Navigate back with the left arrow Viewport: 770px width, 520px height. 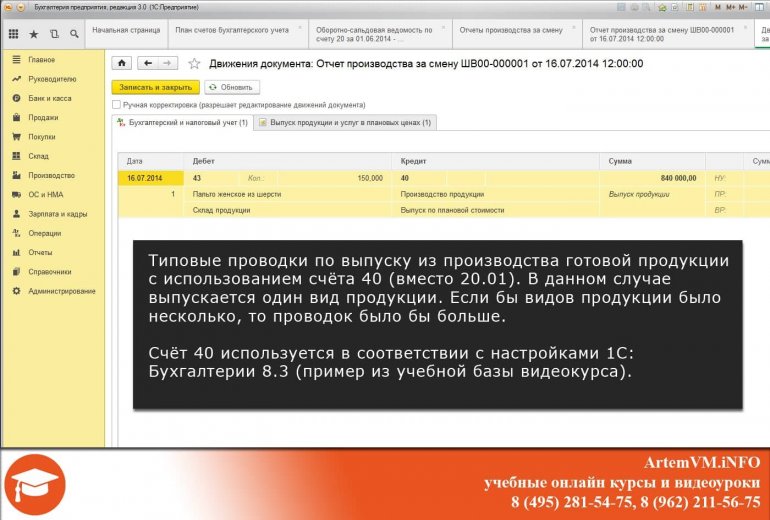pyautogui.click(x=148, y=63)
